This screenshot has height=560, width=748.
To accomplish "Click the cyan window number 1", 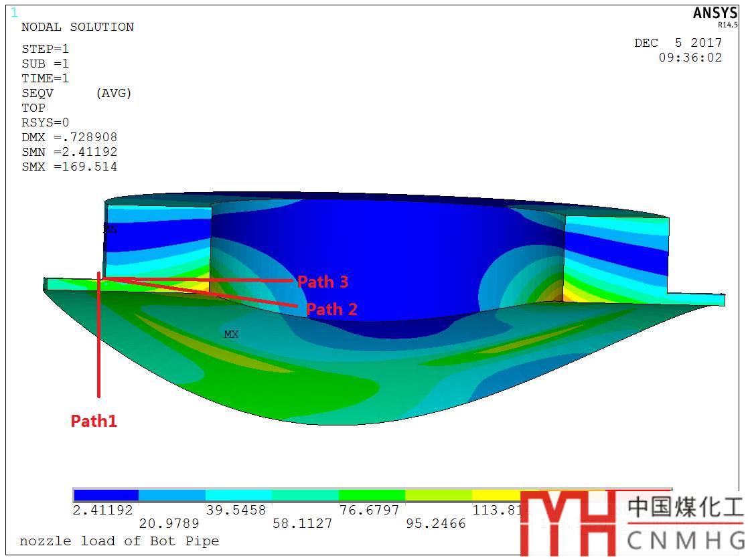I will click(15, 13).
